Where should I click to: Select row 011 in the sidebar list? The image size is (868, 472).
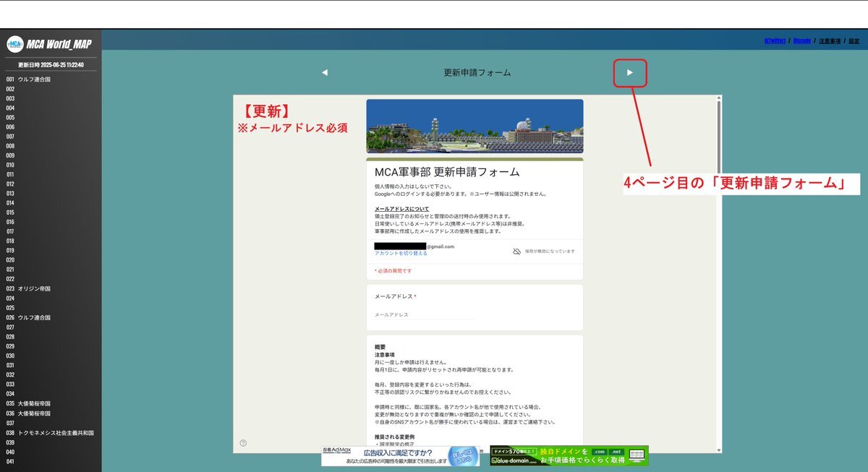(51, 174)
